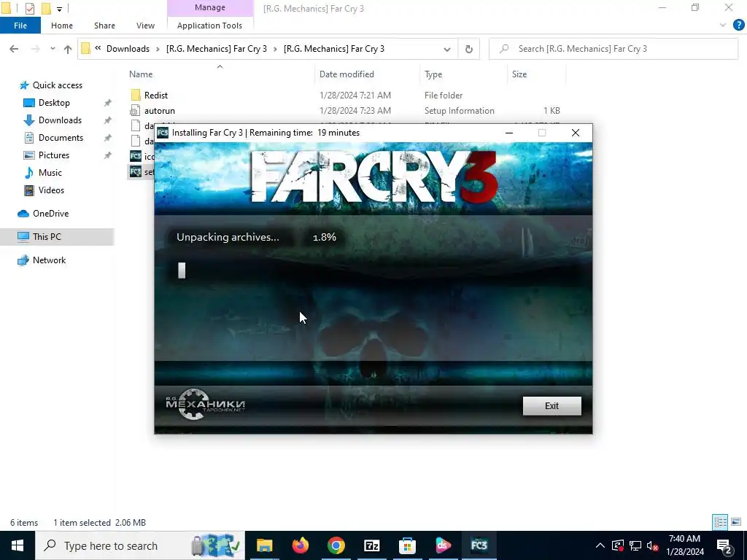Open the Windows Start menu

click(x=18, y=545)
